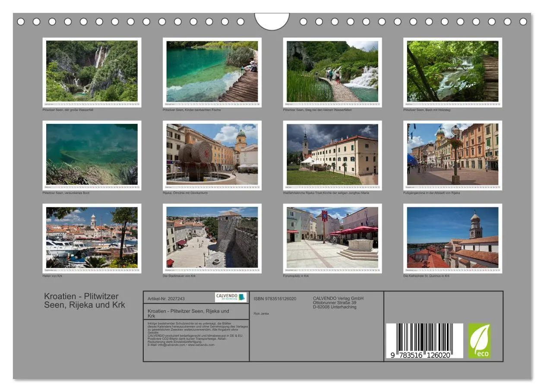The height and width of the screenshot is (392, 544).
Task: Click caption 'Fußgängerzone in der Altstadt von Rijeka'
Action: tap(432, 193)
